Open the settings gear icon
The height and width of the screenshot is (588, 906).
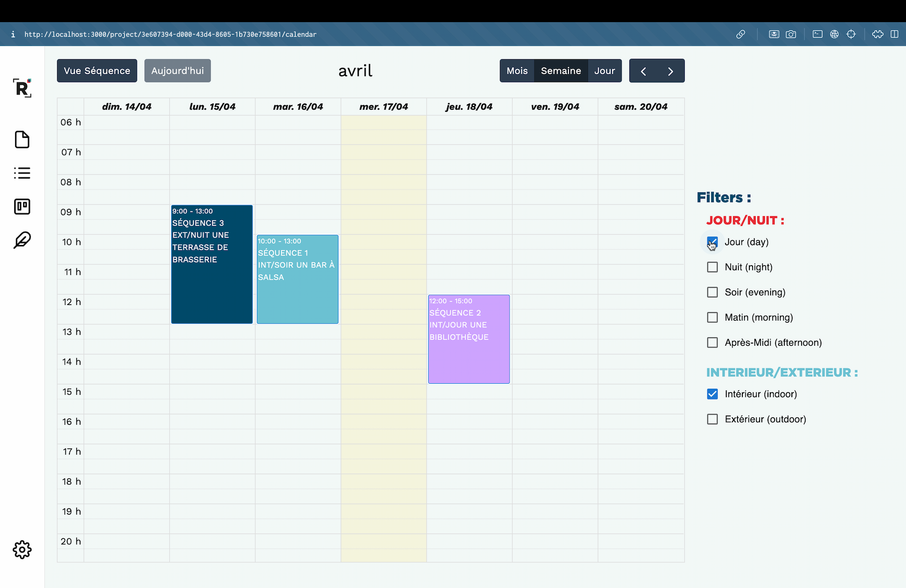click(x=22, y=549)
